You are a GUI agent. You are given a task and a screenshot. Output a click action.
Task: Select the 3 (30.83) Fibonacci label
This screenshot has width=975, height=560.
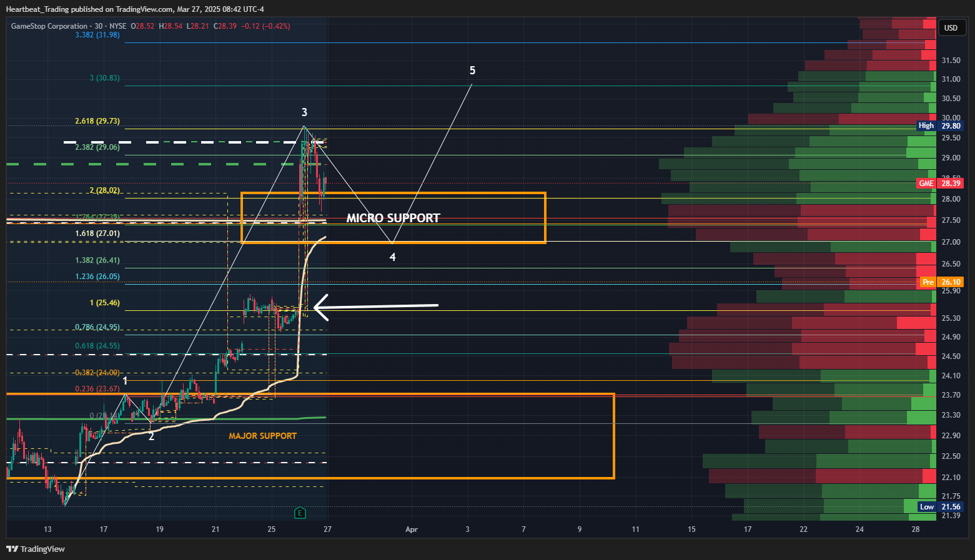pyautogui.click(x=105, y=78)
